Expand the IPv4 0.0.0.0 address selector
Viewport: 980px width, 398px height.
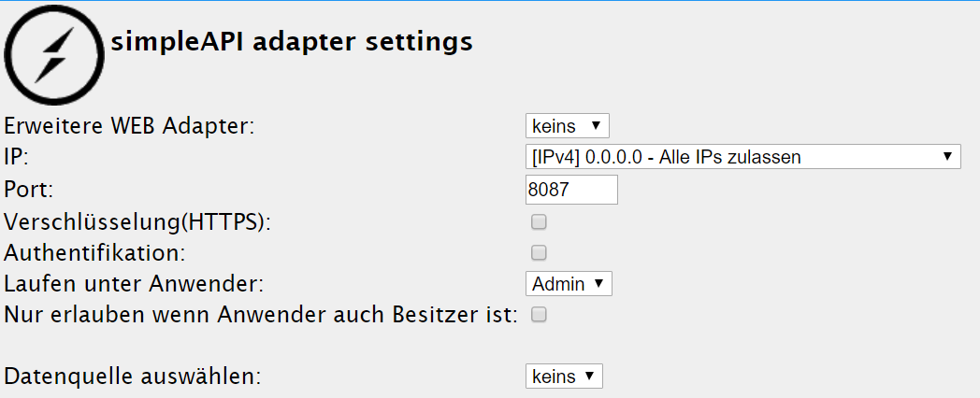point(742,157)
